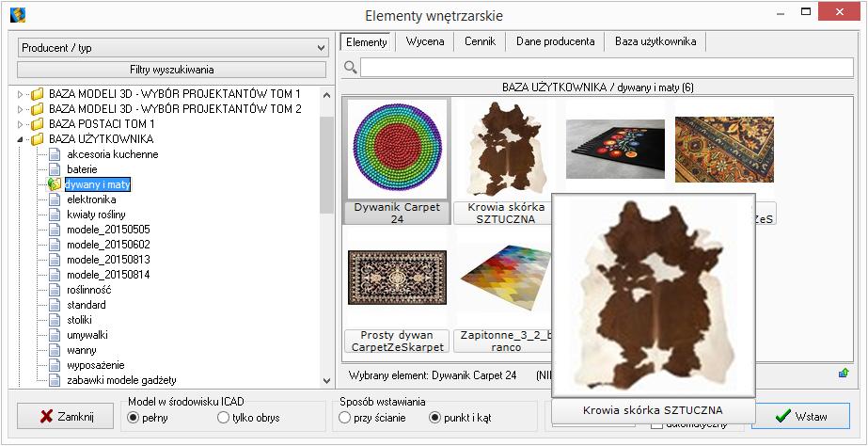Click document icon beside kwiaty rośliny
The height and width of the screenshot is (446, 868).
(55, 214)
